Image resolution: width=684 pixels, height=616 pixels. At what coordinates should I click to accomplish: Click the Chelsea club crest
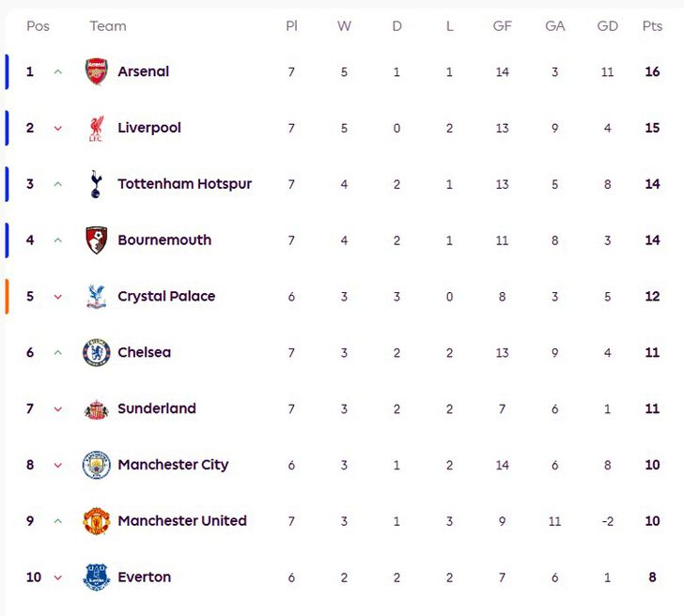tap(97, 353)
